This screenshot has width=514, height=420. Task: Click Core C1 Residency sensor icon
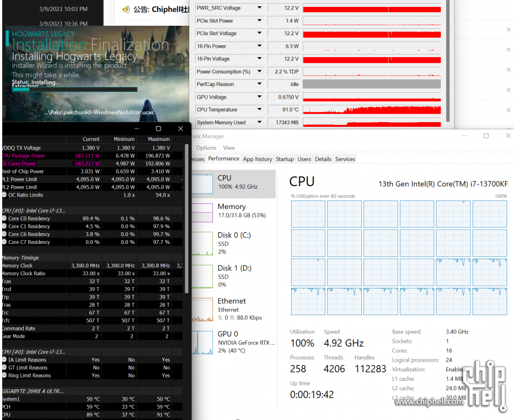[x=4, y=226]
